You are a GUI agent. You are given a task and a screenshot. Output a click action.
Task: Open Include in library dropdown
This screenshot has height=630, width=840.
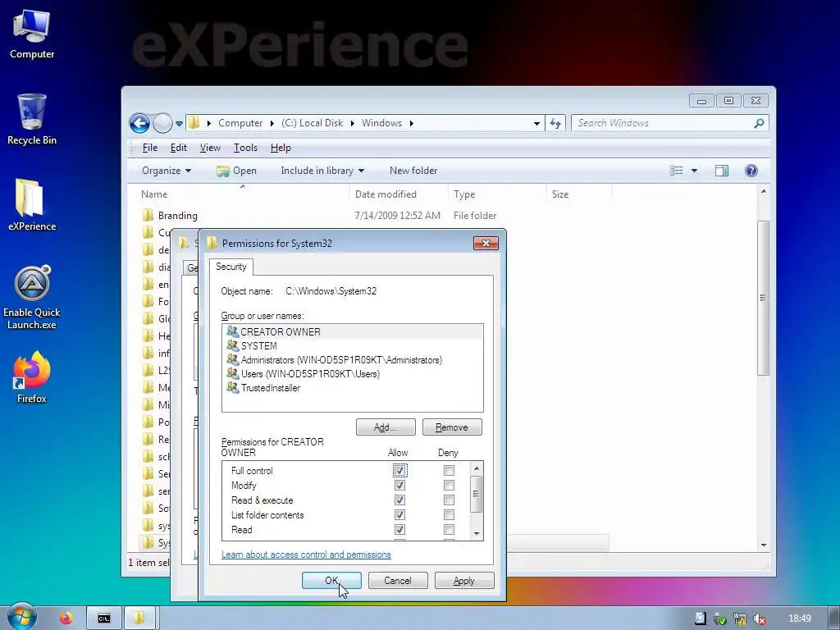click(x=322, y=171)
